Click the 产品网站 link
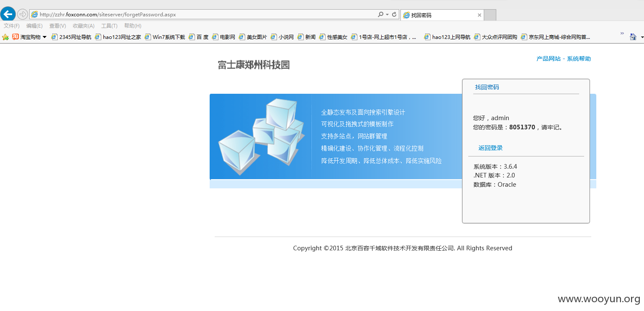644x311 pixels. 548,59
